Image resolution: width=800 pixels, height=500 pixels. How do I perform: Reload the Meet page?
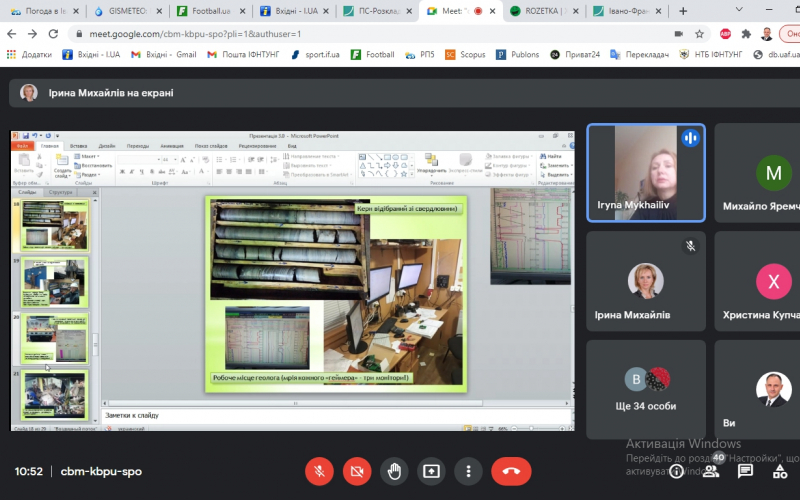tap(53, 34)
